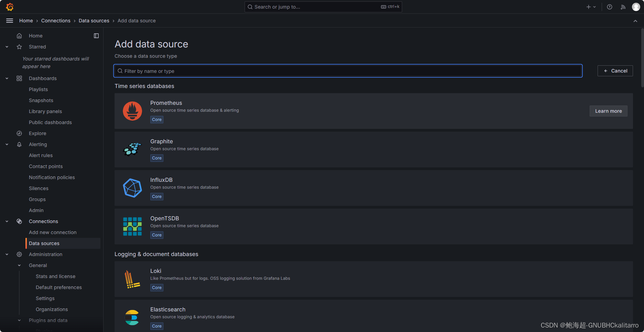Select Add new connection
This screenshot has height=332, width=644.
(x=53, y=232)
